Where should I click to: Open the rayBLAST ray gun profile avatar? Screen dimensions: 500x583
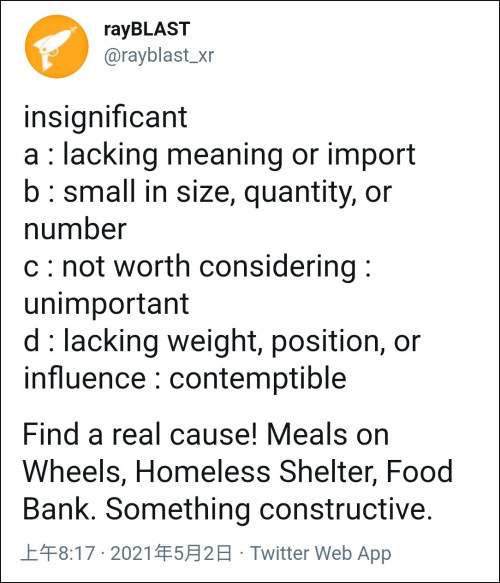(x=57, y=46)
